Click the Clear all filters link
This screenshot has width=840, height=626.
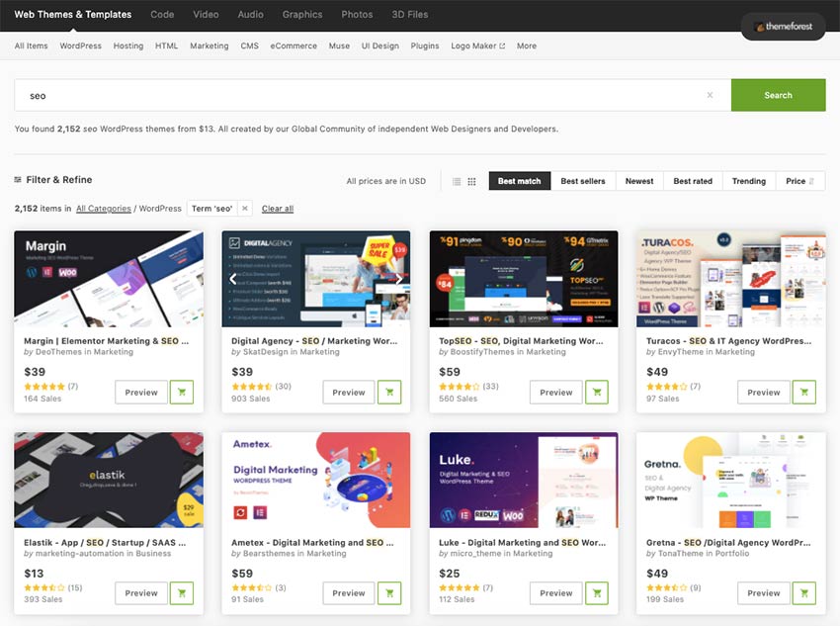pos(278,209)
